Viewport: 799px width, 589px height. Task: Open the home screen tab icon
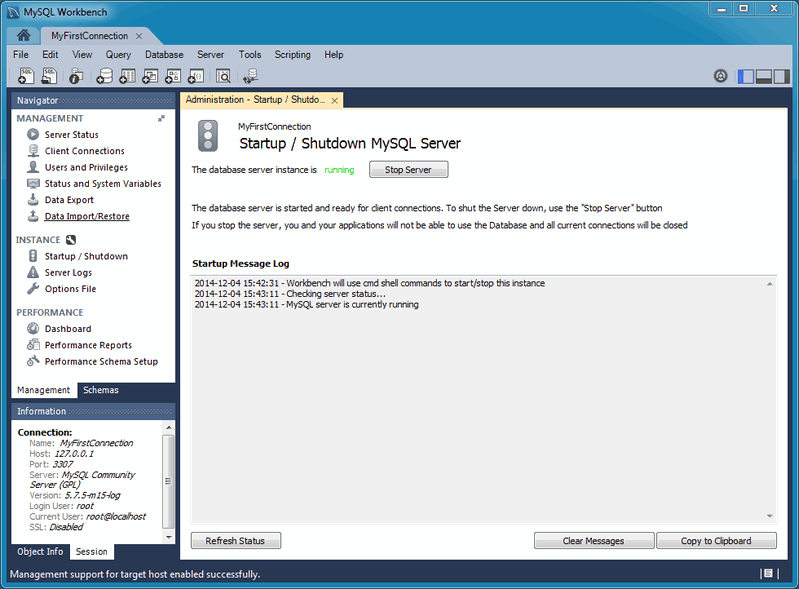pos(23,35)
